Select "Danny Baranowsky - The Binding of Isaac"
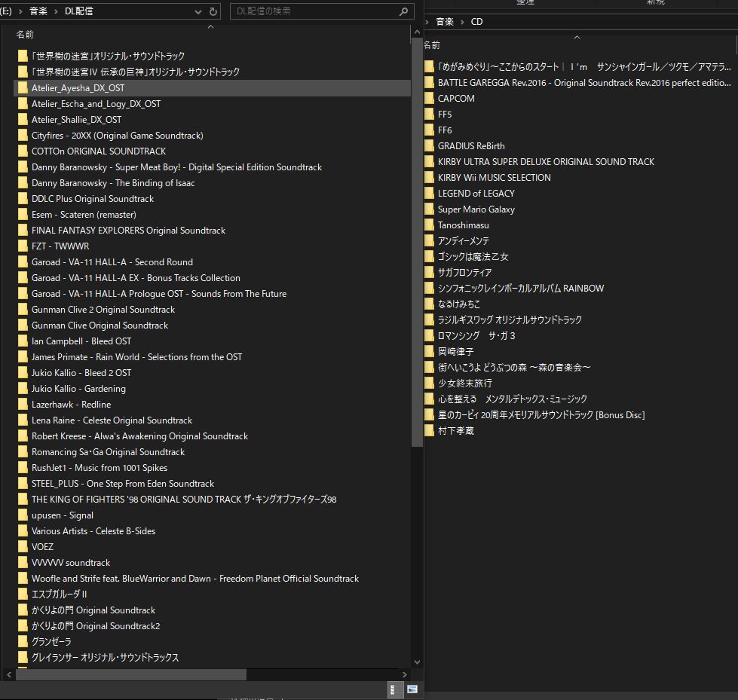The width and height of the screenshot is (738, 700). 113,183
